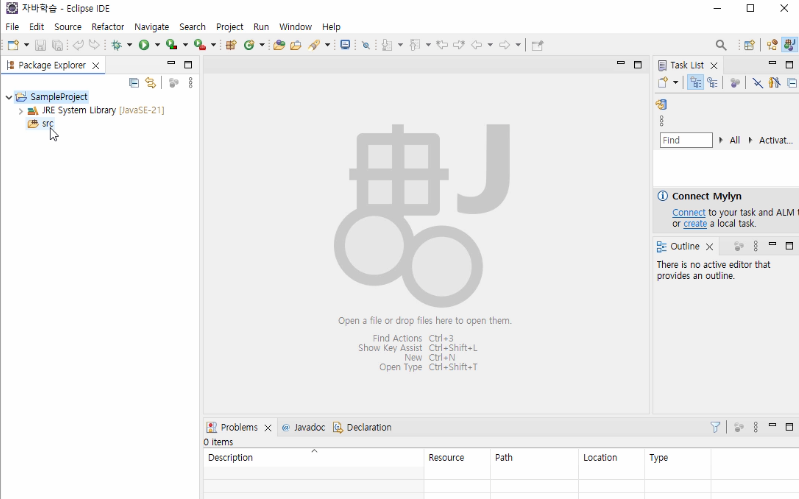
Task: Collapse All in Package Explorer
Action: click(x=134, y=83)
